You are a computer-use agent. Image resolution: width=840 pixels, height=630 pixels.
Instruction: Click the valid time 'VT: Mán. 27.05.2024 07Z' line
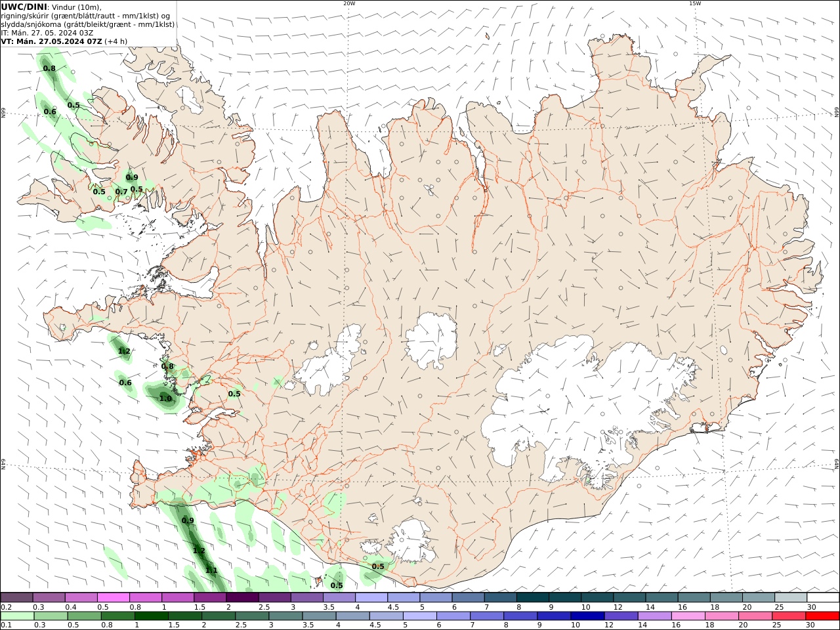[x=52, y=41]
